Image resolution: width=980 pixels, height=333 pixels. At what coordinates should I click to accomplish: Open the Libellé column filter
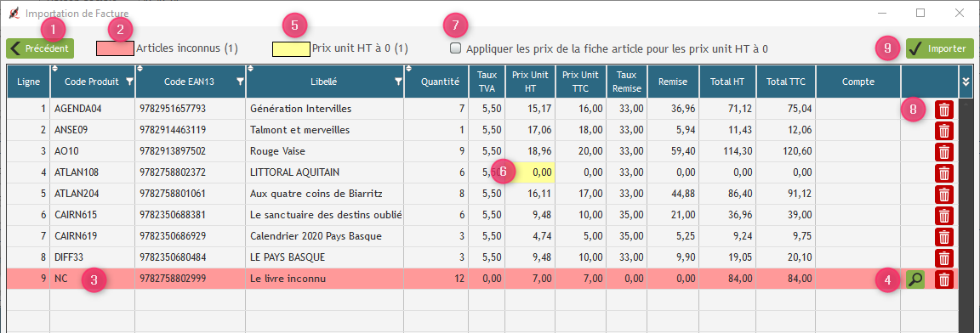tap(399, 81)
